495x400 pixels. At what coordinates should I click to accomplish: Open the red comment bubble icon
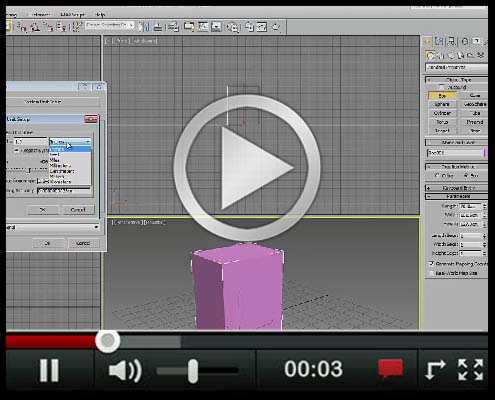coord(390,369)
